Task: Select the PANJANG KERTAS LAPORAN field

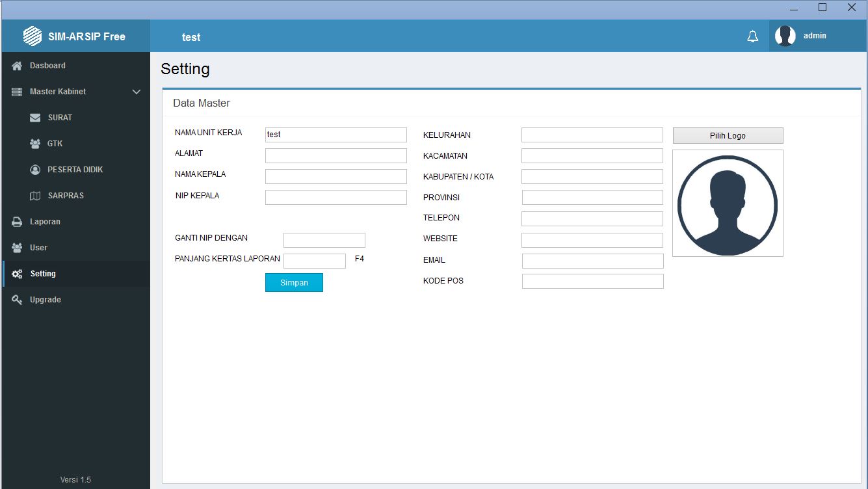Action: pyautogui.click(x=315, y=261)
